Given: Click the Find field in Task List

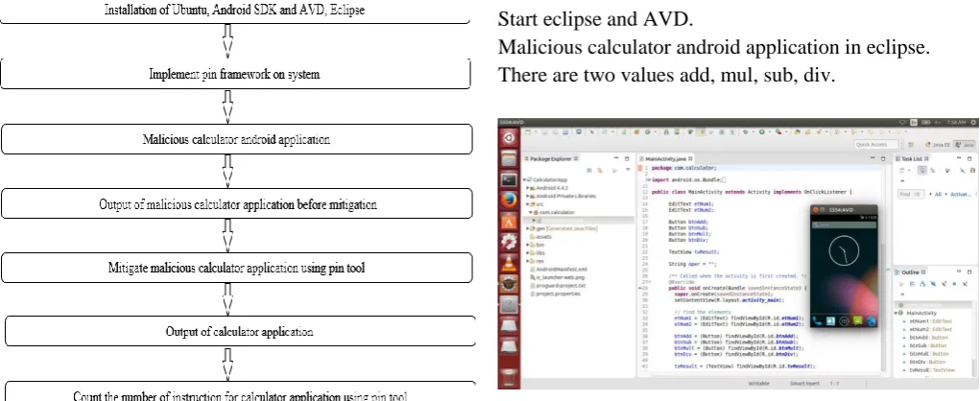Looking at the screenshot, I should point(911,194).
